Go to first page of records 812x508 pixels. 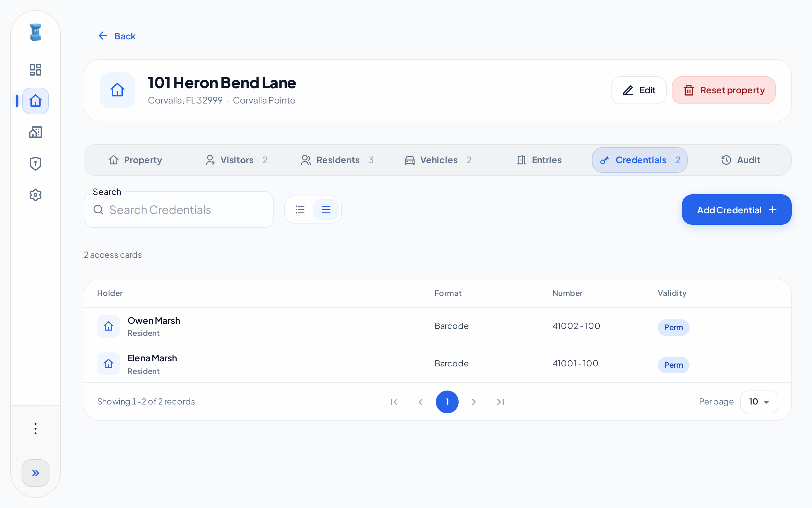pyautogui.click(x=394, y=402)
